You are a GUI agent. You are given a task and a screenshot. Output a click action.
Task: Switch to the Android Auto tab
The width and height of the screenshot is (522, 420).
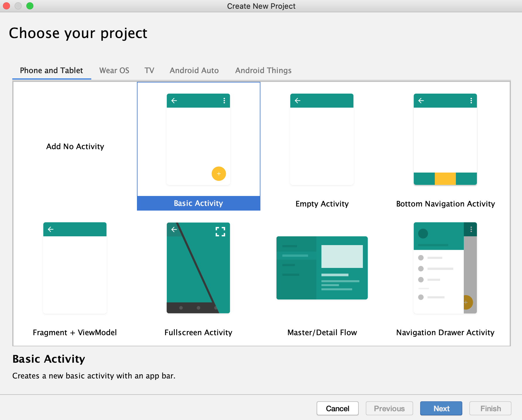194,70
